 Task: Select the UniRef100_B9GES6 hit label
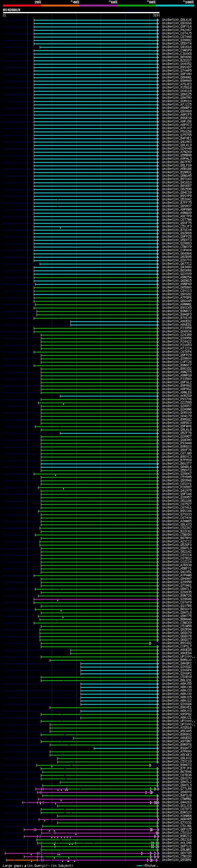[177, 118]
